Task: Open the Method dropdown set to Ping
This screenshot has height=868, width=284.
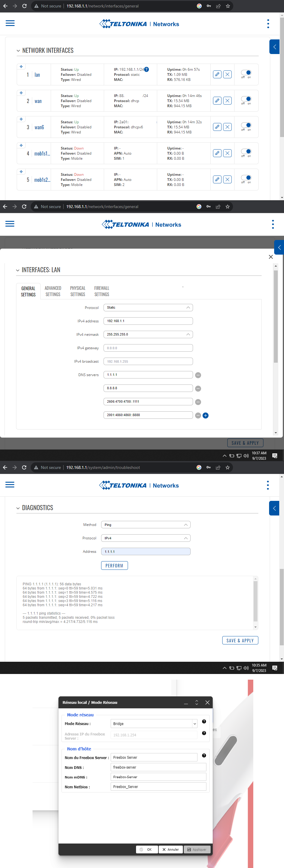Action: 146,525
